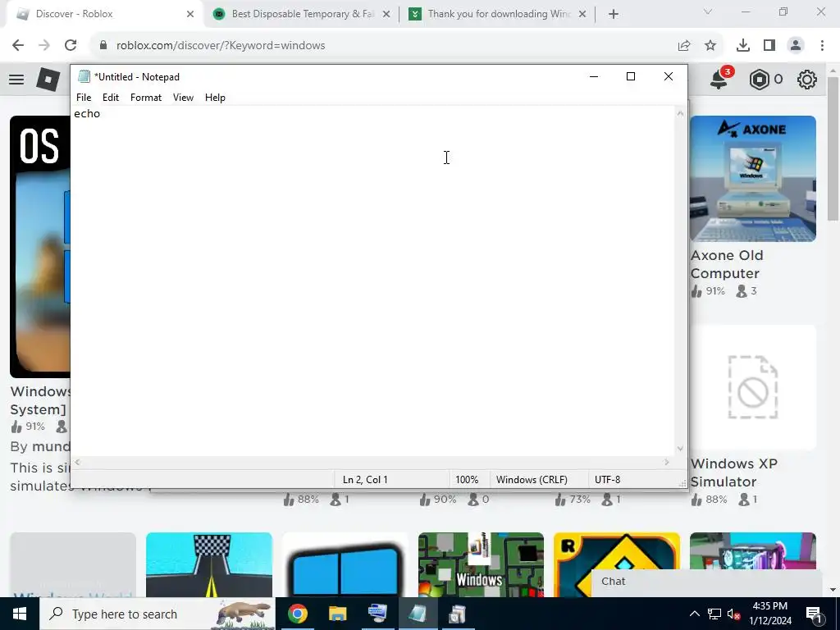Toggle Chrome side panel
Screen dimensions: 840x630
(769, 46)
